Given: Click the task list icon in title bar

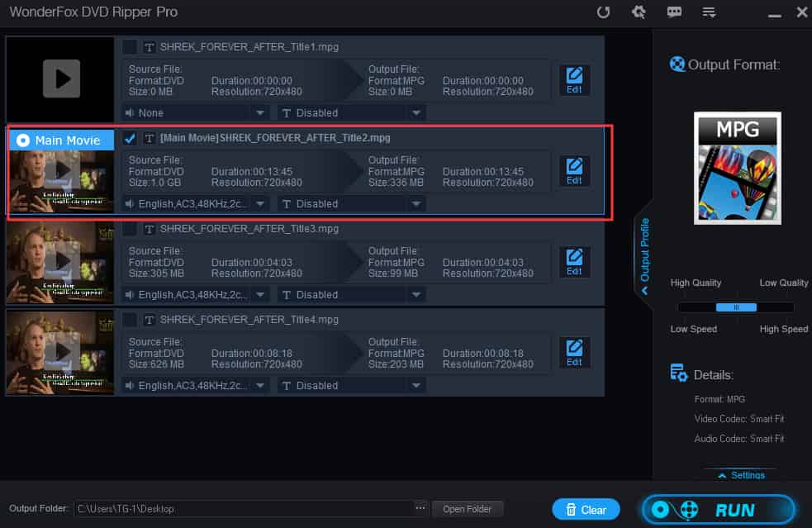Looking at the screenshot, I should point(709,12).
